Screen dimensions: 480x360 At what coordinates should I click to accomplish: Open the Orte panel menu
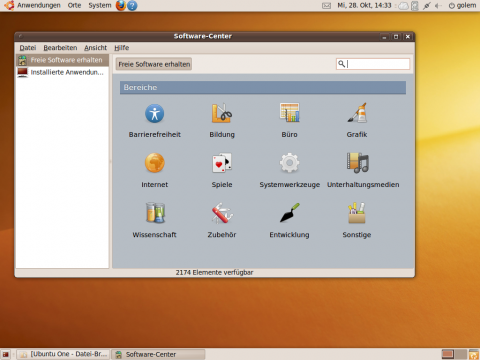click(74, 5)
